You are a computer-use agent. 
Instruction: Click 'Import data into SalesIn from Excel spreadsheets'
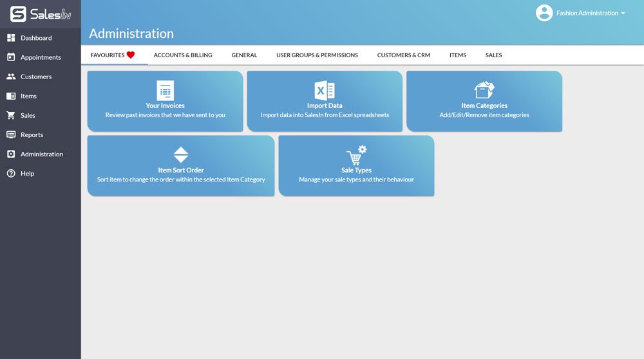[x=325, y=115]
